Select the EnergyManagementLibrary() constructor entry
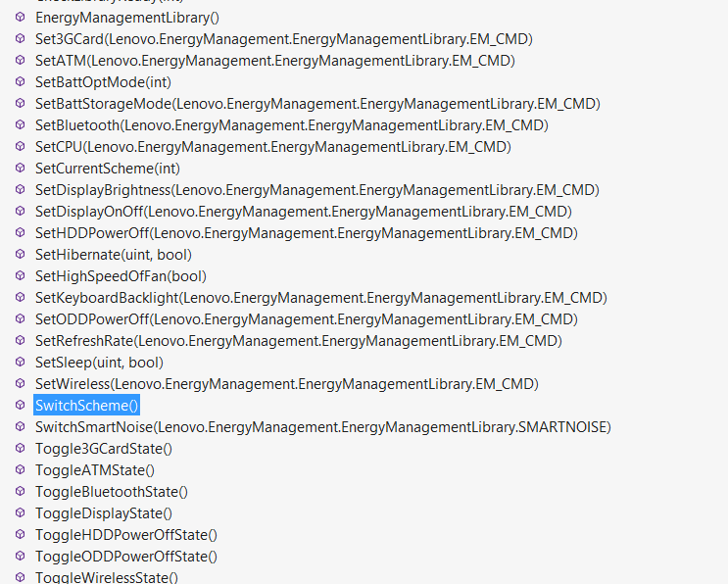The height and width of the screenshot is (584, 728). [x=127, y=18]
